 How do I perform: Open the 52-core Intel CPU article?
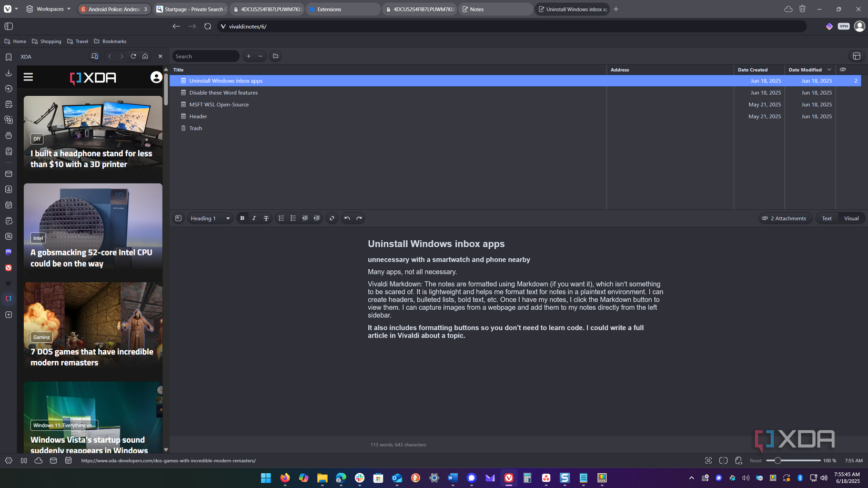coord(92,258)
